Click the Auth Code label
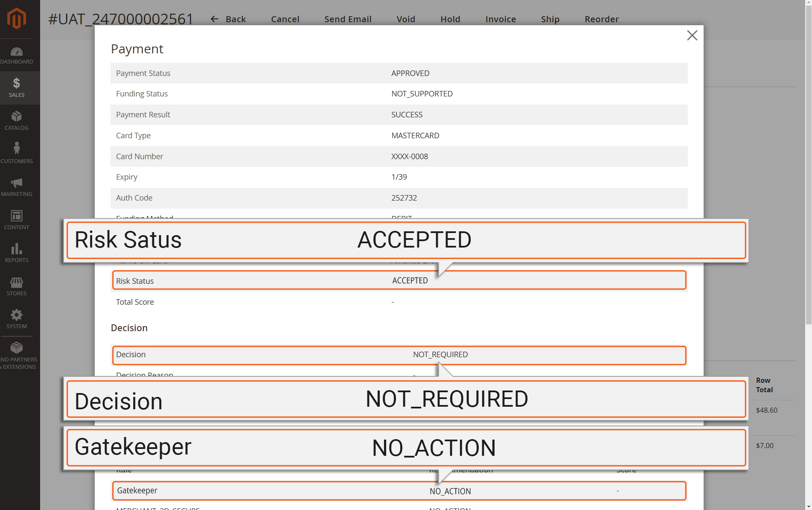Viewport: 812px width, 510px height. pyautogui.click(x=134, y=198)
